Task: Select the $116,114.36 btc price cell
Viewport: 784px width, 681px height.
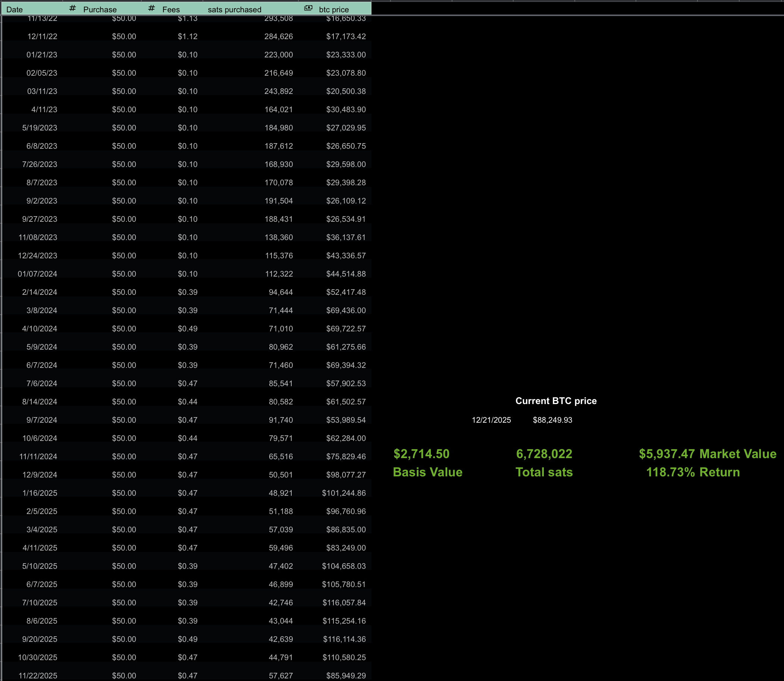Action: [x=344, y=639]
